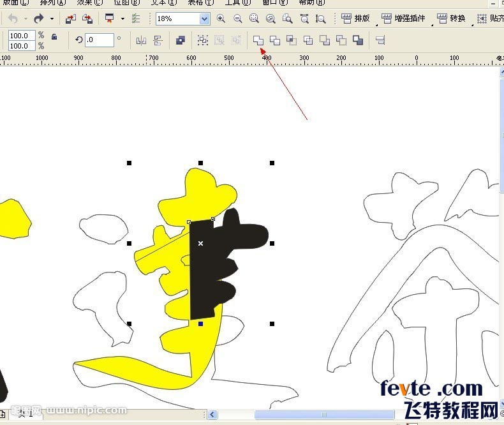Click the Simplify shapes icon
504x425 pixels.
pos(308,40)
